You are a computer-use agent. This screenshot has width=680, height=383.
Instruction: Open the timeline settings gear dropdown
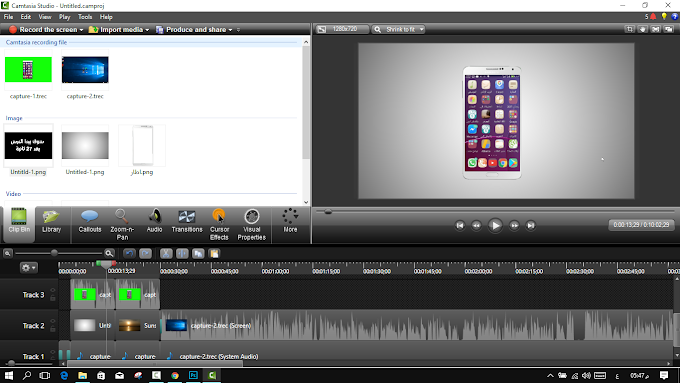tap(29, 268)
